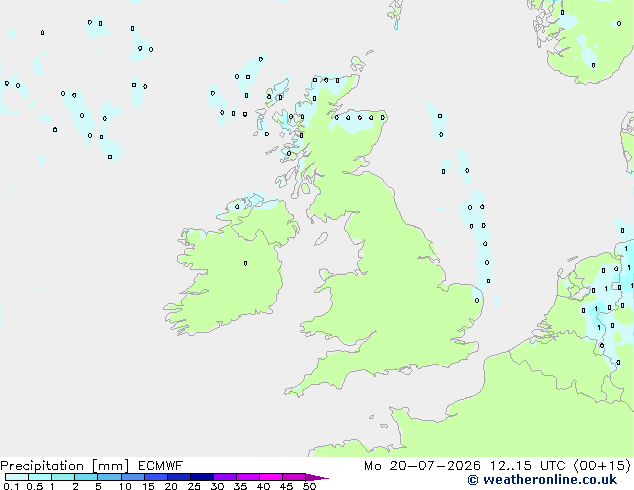Click the ECMWF model label
Image resolution: width=634 pixels, height=490 pixels.
161,466
